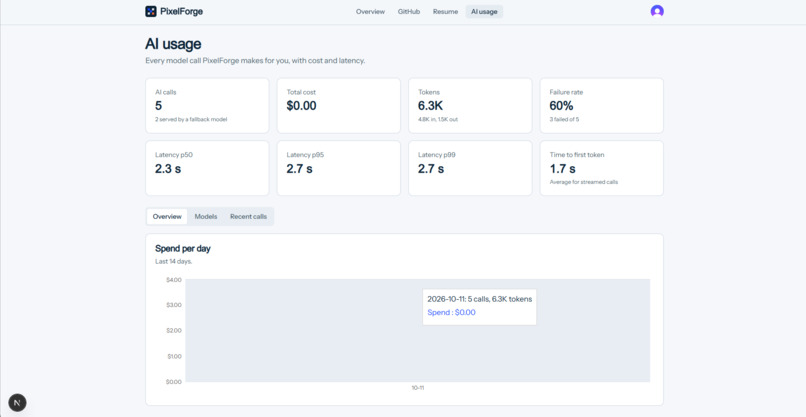Open the GitHub nav link
Image resolution: width=806 pixels, height=417 pixels.
coord(409,12)
